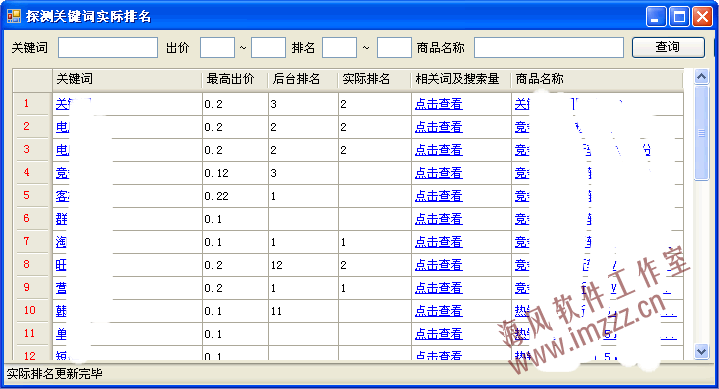Viewport: 719px width, 389px height.
Task: Focus the 商品名称 search field
Action: (x=548, y=48)
